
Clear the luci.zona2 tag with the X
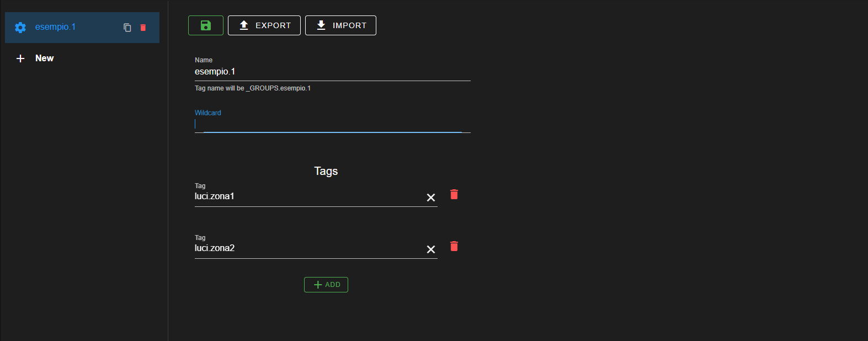tap(431, 249)
